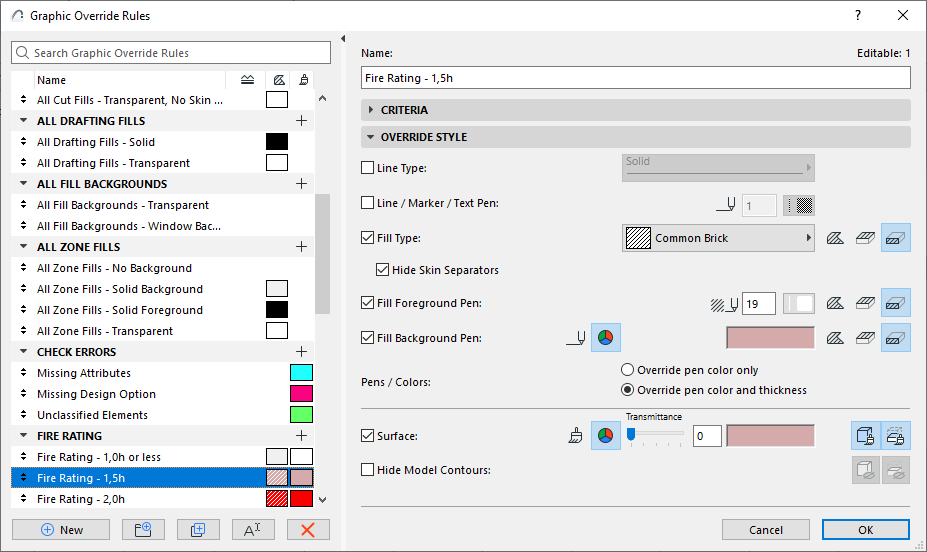
Task: Click Fill Background Pen color swatch
Action: point(770,338)
